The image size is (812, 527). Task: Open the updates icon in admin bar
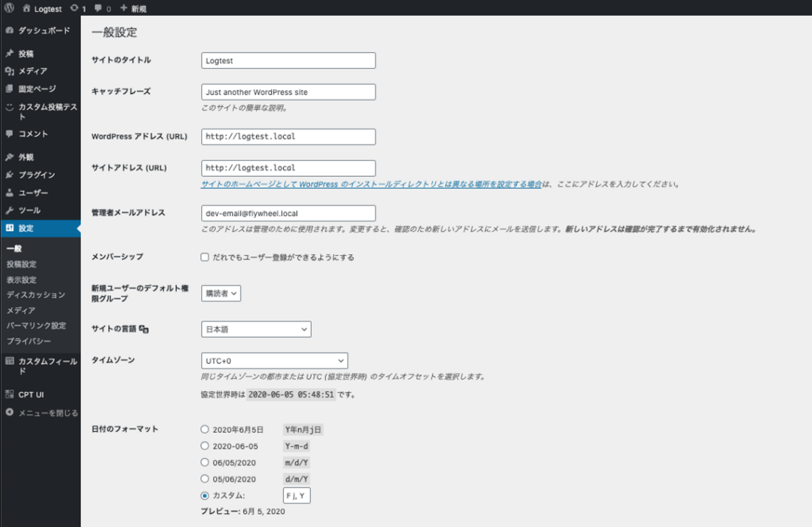point(74,8)
